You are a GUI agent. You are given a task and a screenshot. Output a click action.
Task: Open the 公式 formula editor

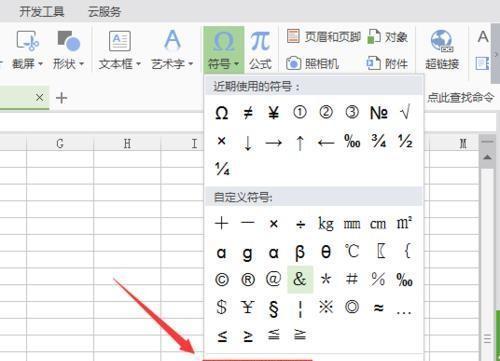(260, 50)
